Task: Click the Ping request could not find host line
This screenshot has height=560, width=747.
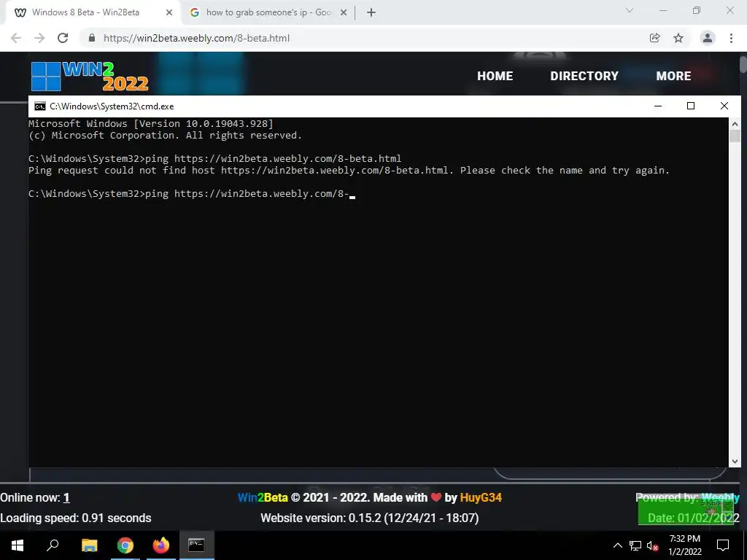Action: (x=349, y=171)
